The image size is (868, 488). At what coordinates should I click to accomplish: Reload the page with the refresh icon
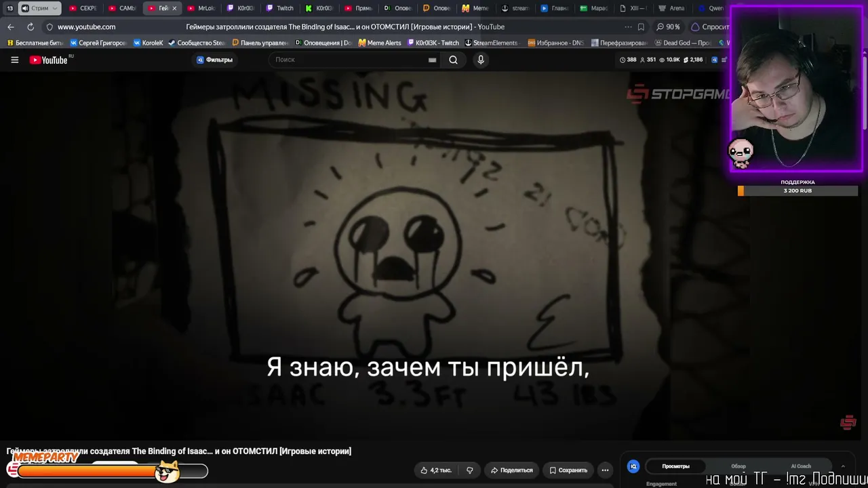[x=31, y=26]
